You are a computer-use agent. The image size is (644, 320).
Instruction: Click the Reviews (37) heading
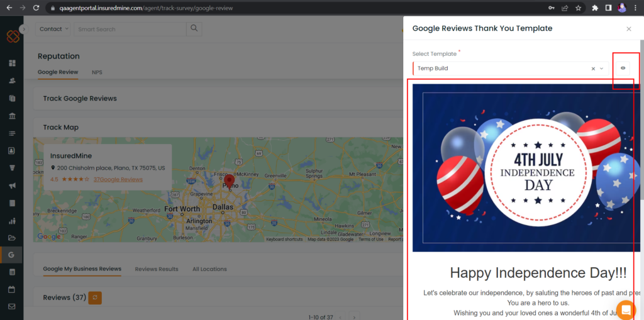(x=64, y=297)
